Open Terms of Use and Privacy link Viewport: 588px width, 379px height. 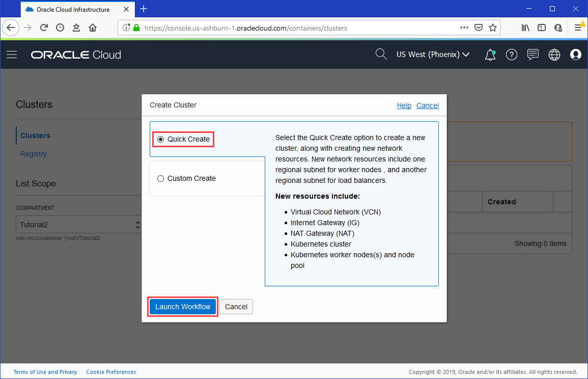(x=45, y=372)
